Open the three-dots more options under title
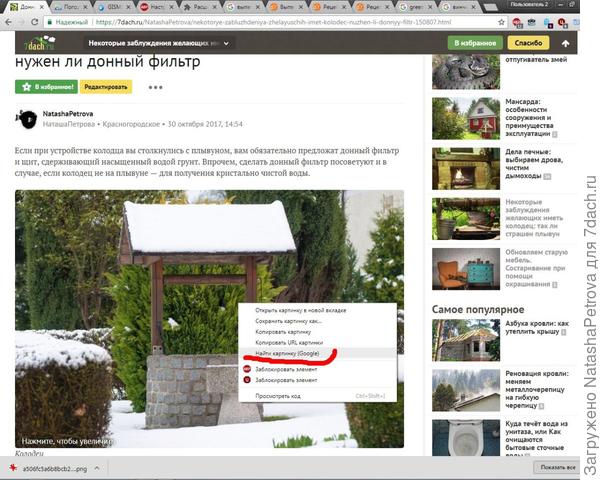 (155, 87)
